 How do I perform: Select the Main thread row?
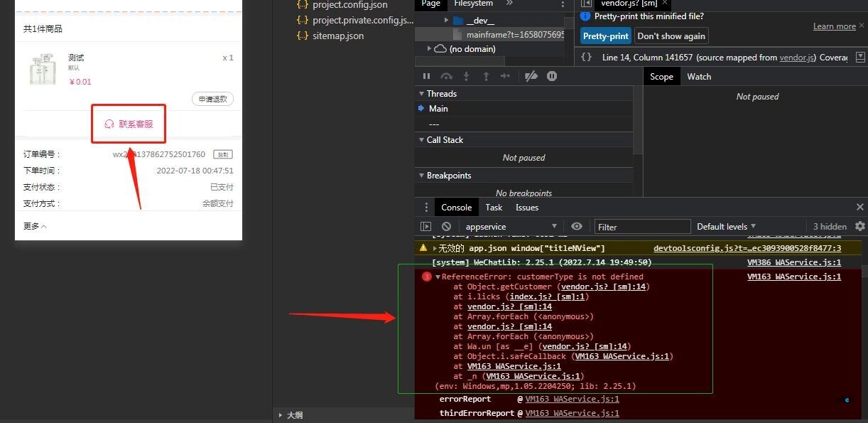pos(523,109)
